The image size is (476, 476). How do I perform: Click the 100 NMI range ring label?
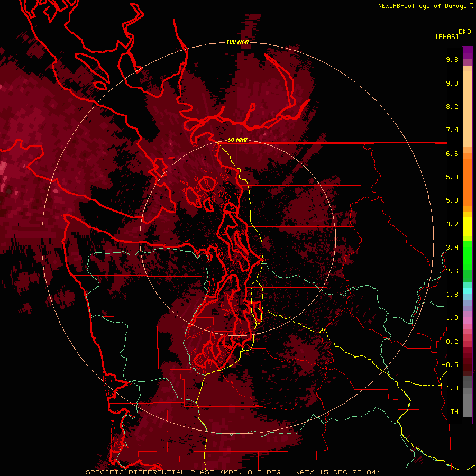[x=237, y=42]
